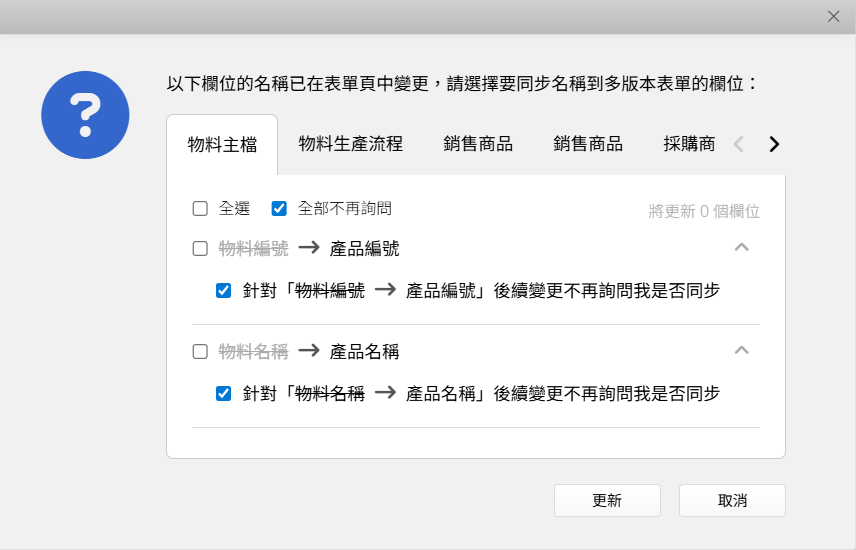Viewport: 856px width, 550px height.
Task: Show previous tabs with left arrow
Action: click(x=738, y=144)
